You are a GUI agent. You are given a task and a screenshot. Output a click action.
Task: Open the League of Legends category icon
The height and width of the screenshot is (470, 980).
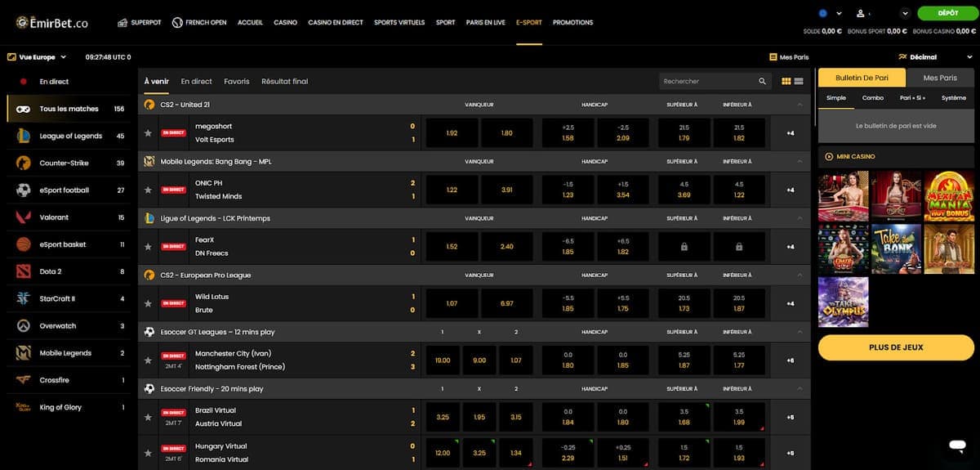coord(24,136)
